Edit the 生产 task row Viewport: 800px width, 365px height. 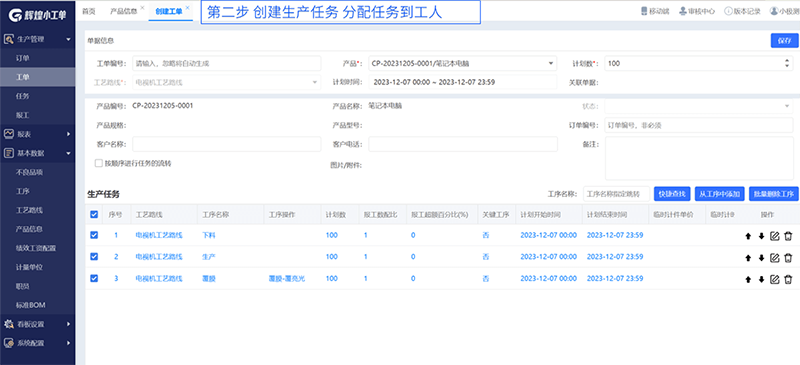click(x=774, y=257)
